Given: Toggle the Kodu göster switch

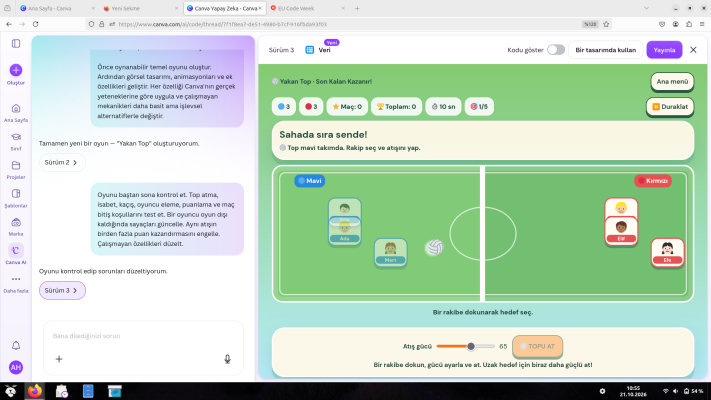Looking at the screenshot, I should [555, 50].
